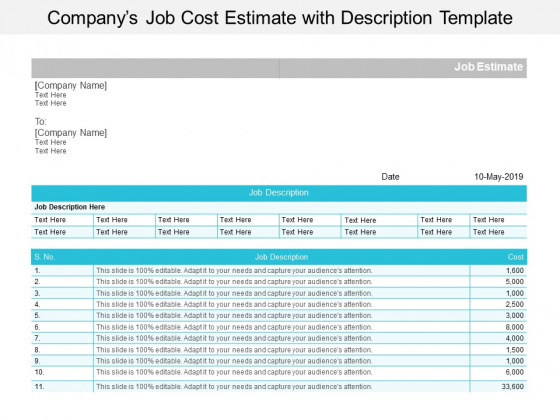Select the 'Cost' column header
This screenshot has width=560, height=420.
pyautogui.click(x=516, y=257)
